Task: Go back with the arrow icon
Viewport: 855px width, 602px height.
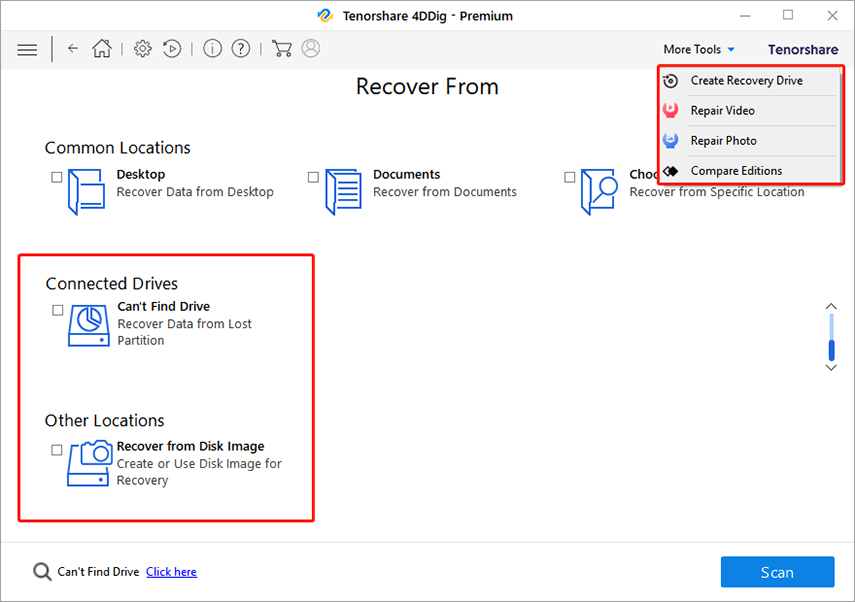Action: pyautogui.click(x=73, y=49)
